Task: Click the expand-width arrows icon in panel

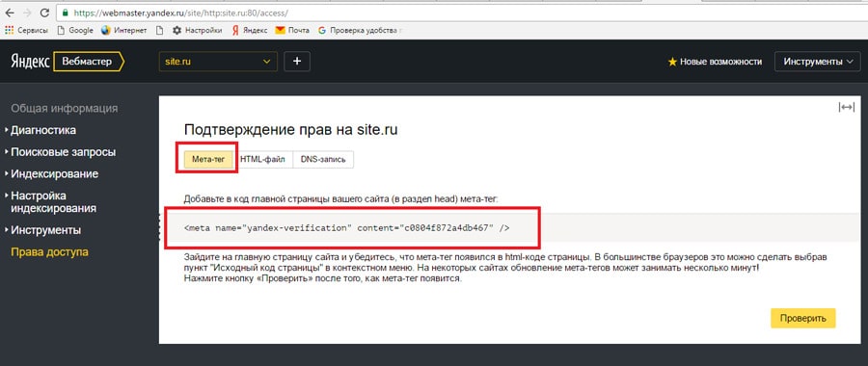Action: 847,107
